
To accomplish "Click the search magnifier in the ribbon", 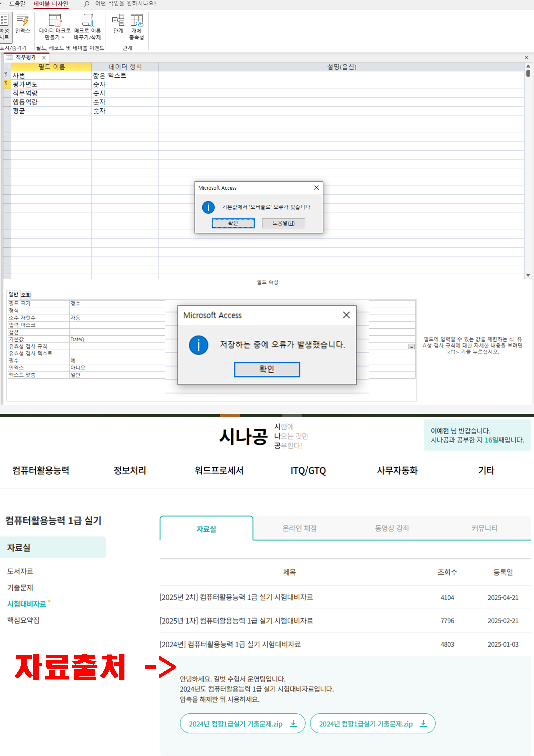I will [x=86, y=4].
